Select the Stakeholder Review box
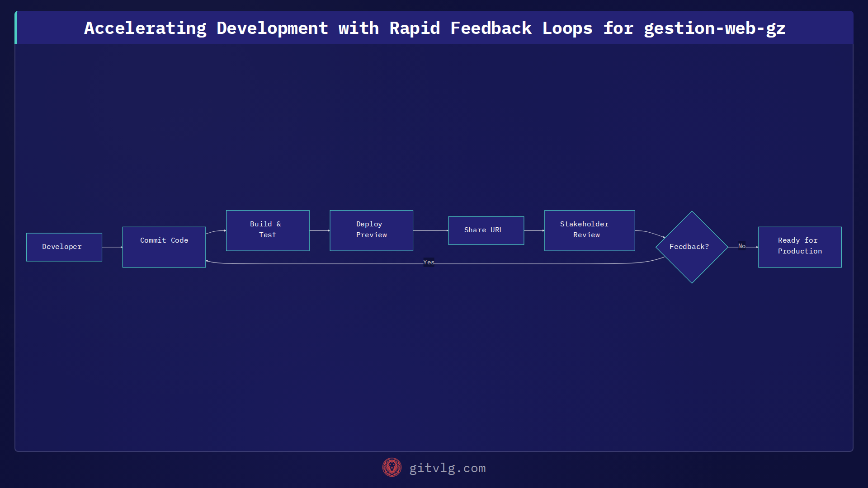 coord(590,230)
